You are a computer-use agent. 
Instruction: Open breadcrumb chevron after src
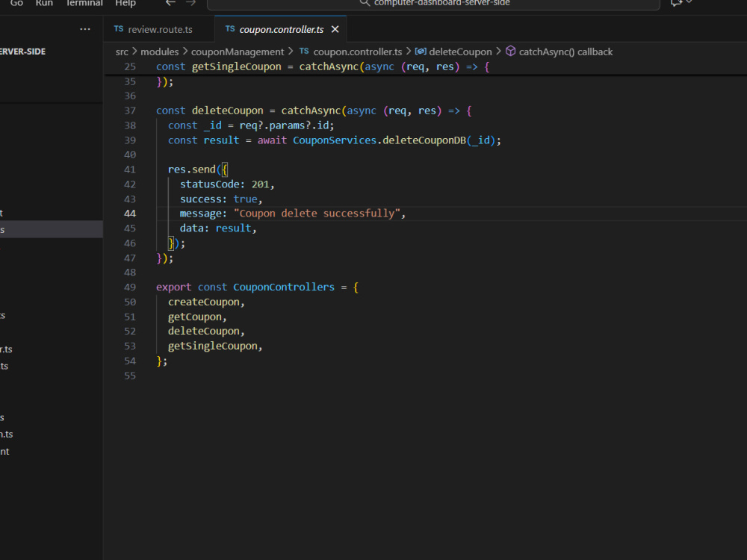pyautogui.click(x=134, y=52)
